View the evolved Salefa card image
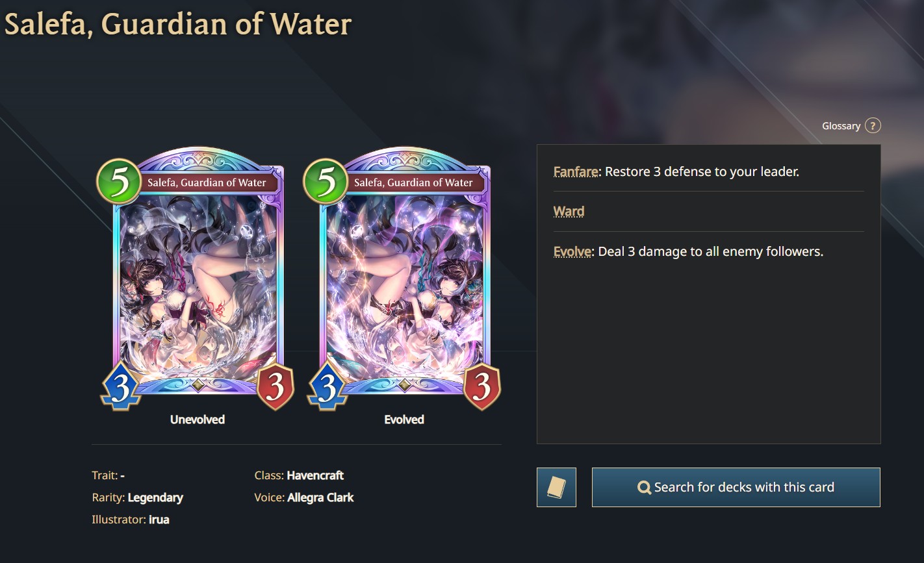This screenshot has width=924, height=563. click(x=404, y=279)
